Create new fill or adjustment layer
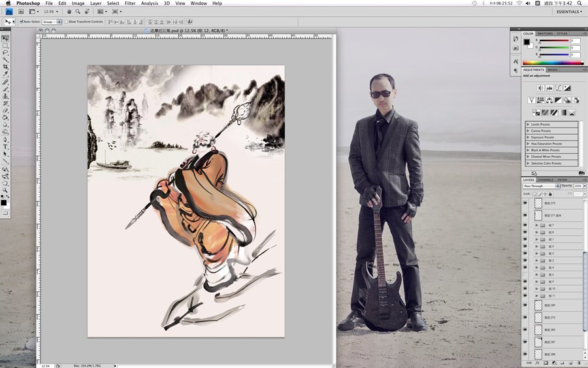588x368 pixels. tap(554, 363)
